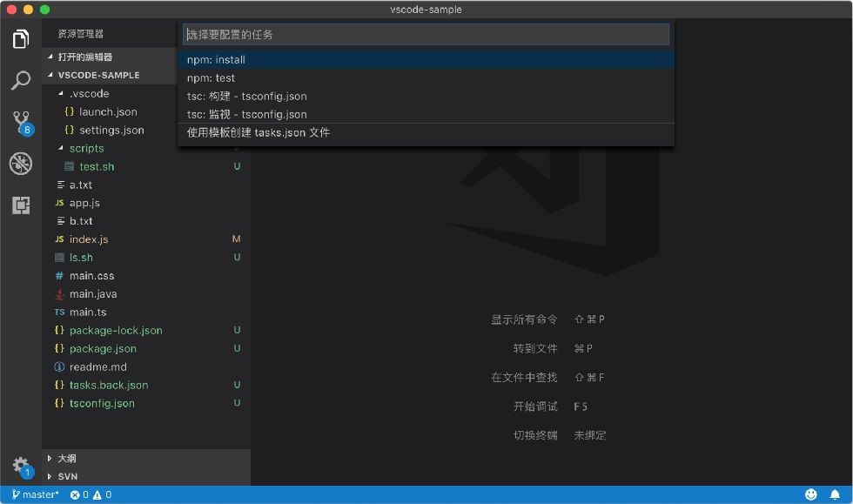This screenshot has height=504, width=853.
Task: Click the feedback smiley icon
Action: pyautogui.click(x=811, y=494)
